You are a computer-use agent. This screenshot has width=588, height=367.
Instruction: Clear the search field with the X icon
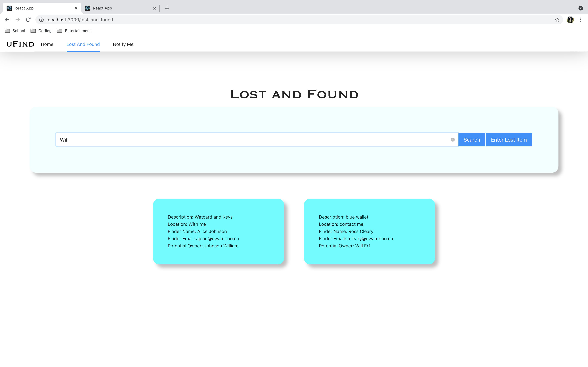(452, 140)
